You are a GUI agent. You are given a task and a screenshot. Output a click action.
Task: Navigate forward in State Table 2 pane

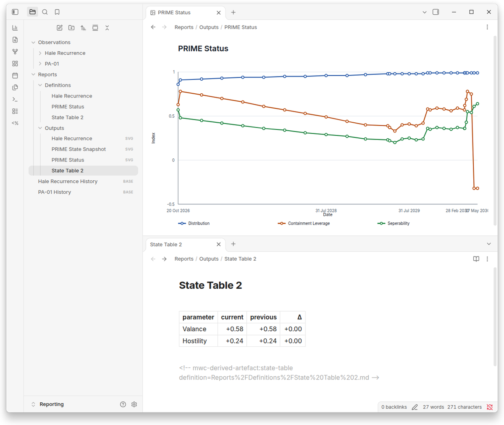[164, 259]
